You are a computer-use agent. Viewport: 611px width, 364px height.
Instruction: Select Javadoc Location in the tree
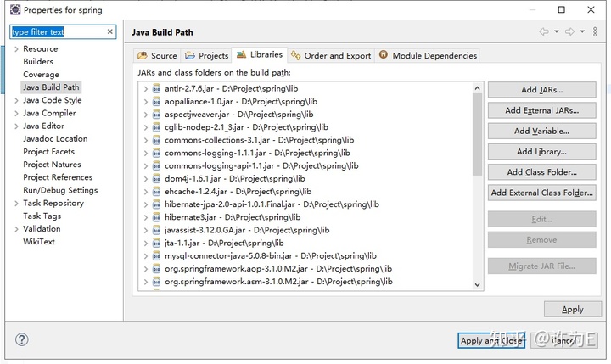coord(55,139)
